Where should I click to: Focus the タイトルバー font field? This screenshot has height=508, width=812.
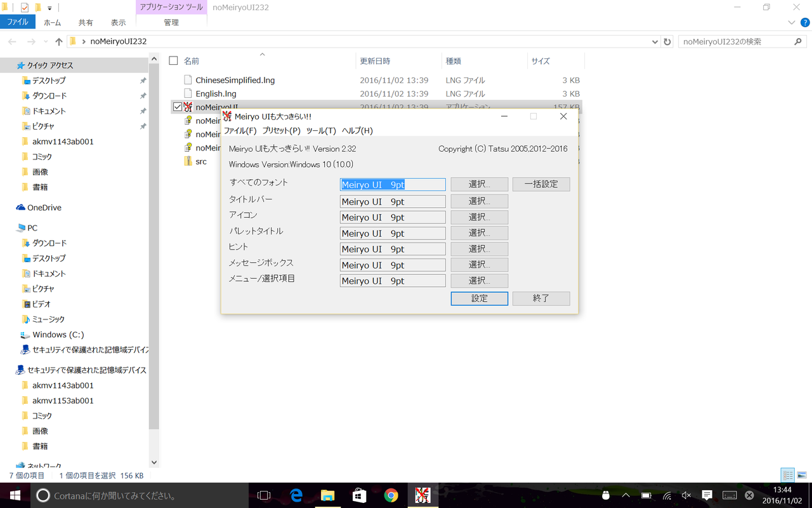pos(393,201)
